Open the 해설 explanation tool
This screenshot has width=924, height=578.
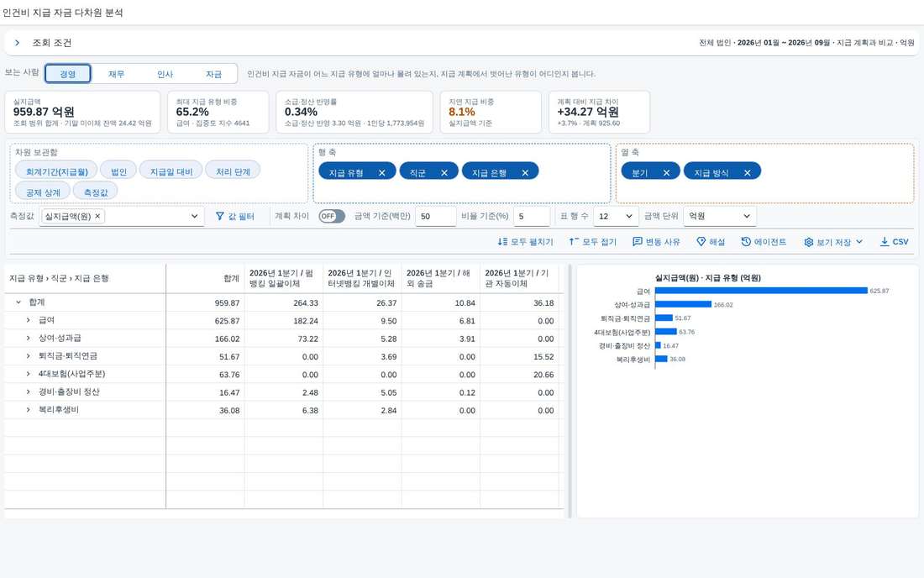710,242
